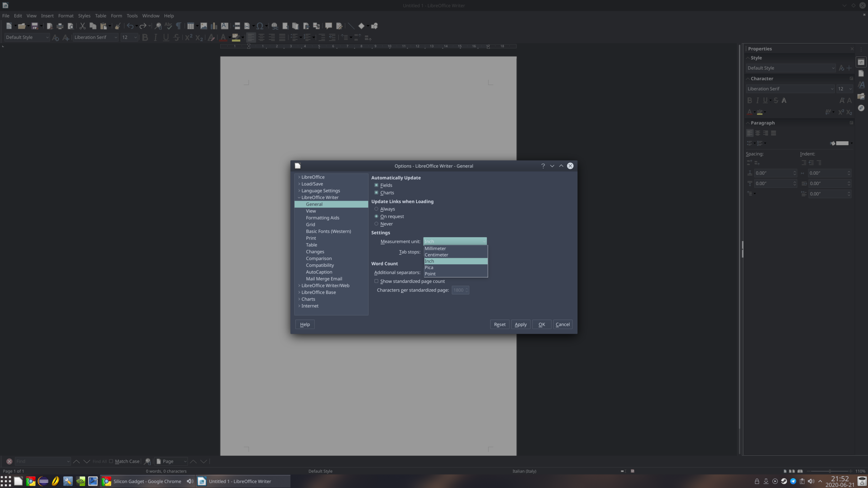Viewport: 868px width, 488px height.
Task: Choose Millimeter from the unit list
Action: click(456, 248)
